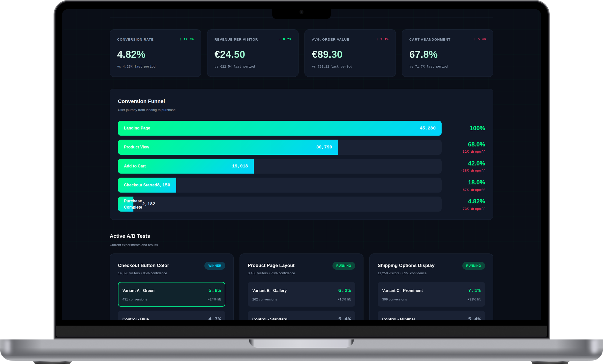
Task: Select the Product View funnel bar
Action: 228,147
